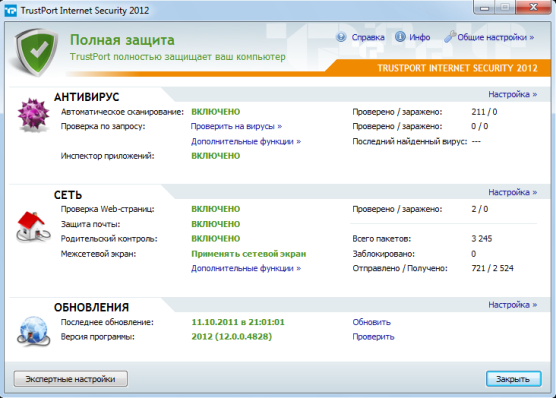Expand Дополнительные функции under Сеть
Viewport: 556px width, 398px height.
point(246,268)
